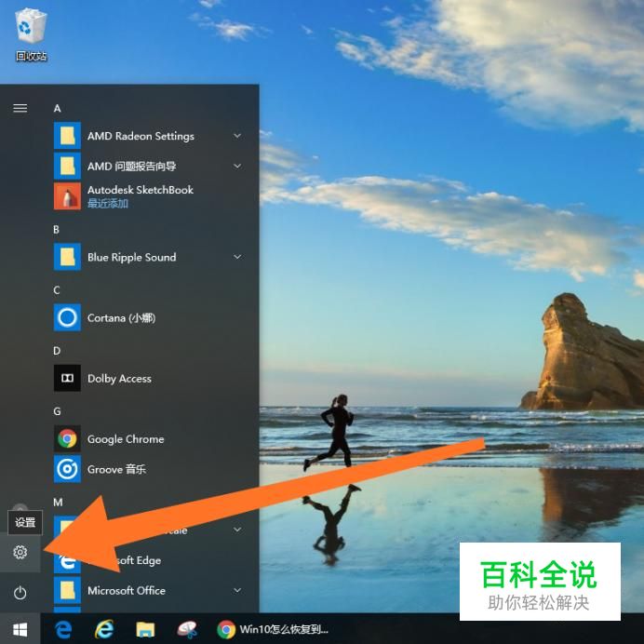Viewport: 644px width, 644px height.
Task: Open Snipping Tool from the taskbar
Action: pos(186,629)
